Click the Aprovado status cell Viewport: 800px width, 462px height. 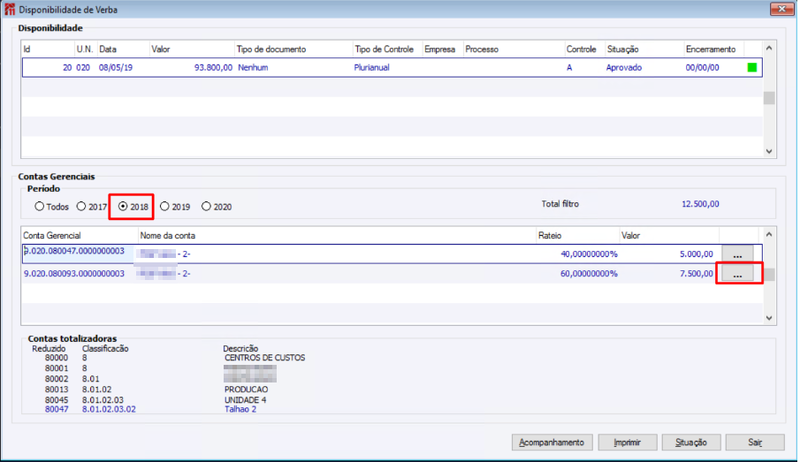click(x=623, y=67)
